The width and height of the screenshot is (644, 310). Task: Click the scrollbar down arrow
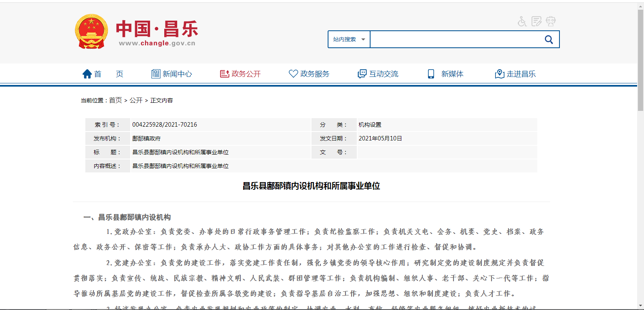click(x=640, y=306)
